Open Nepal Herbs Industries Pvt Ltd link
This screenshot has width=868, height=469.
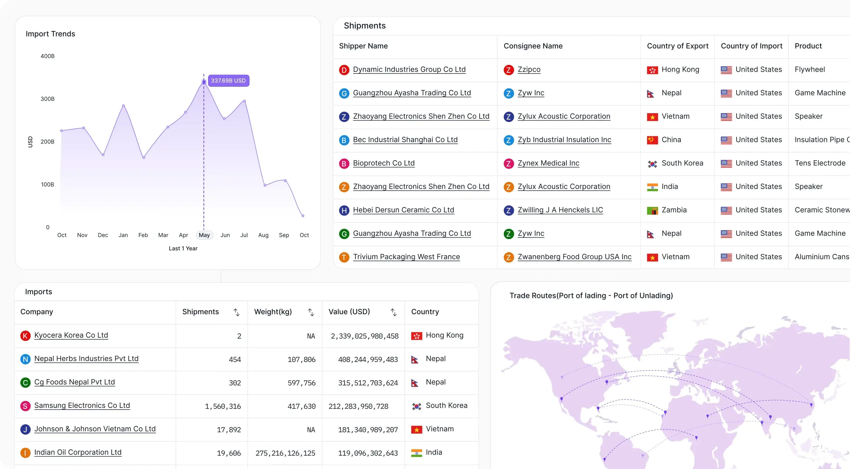tap(86, 359)
